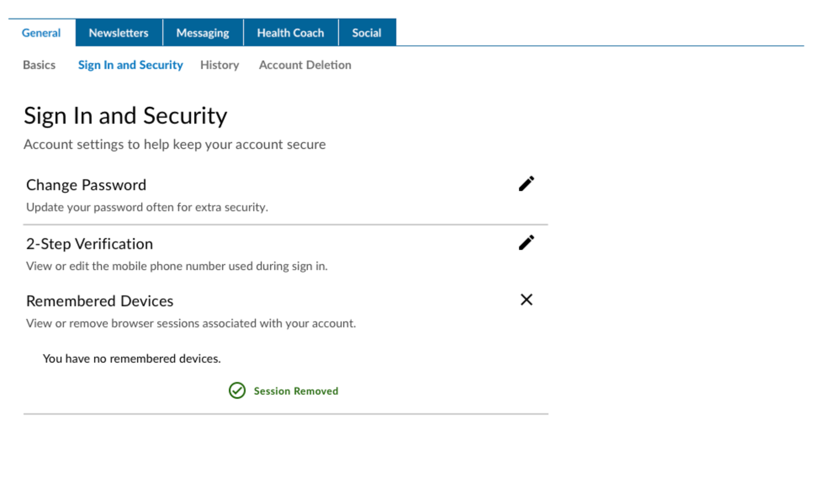Click the 'Session Removed' confirmation text
The height and width of the screenshot is (504, 816).
[296, 391]
